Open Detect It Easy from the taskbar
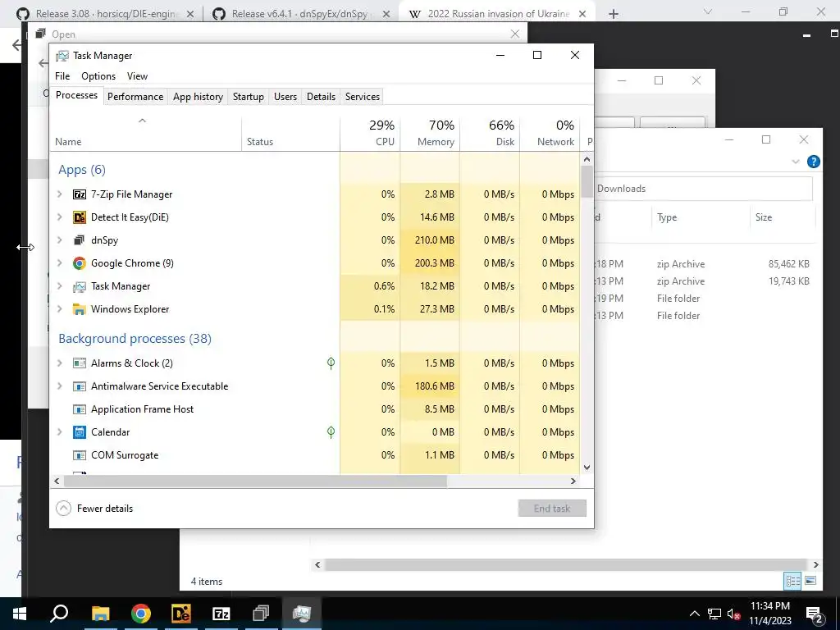 pos(180,614)
